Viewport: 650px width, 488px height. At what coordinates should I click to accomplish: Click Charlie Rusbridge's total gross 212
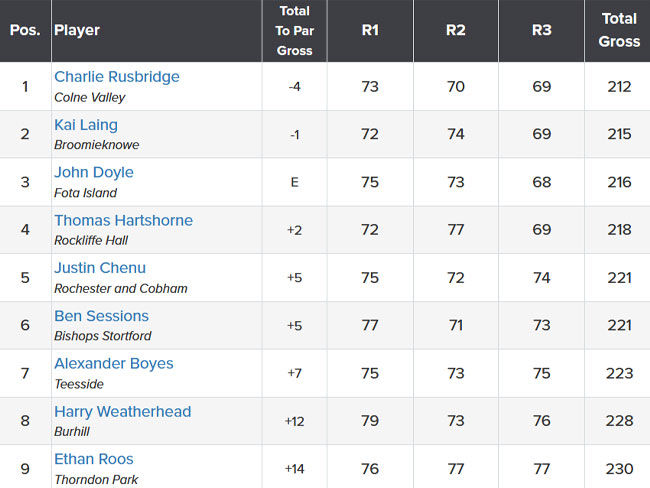click(619, 86)
